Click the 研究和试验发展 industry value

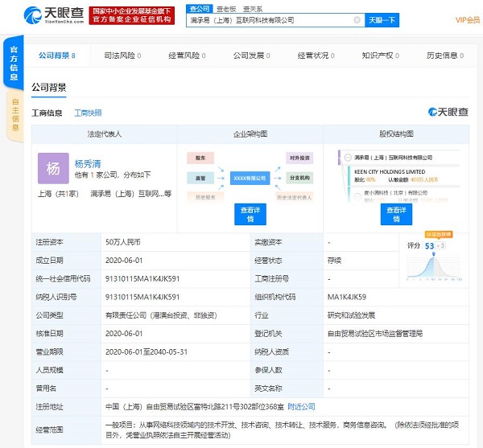click(x=351, y=315)
